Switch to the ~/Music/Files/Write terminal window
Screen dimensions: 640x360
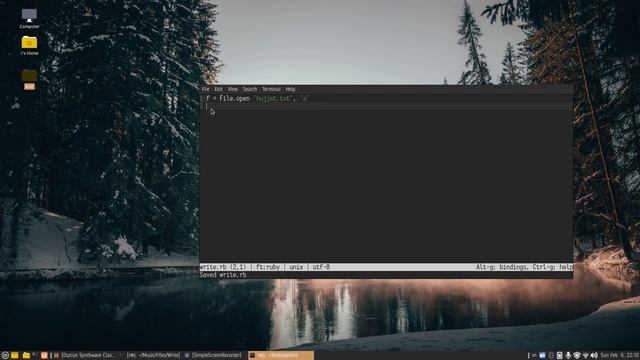(153, 356)
